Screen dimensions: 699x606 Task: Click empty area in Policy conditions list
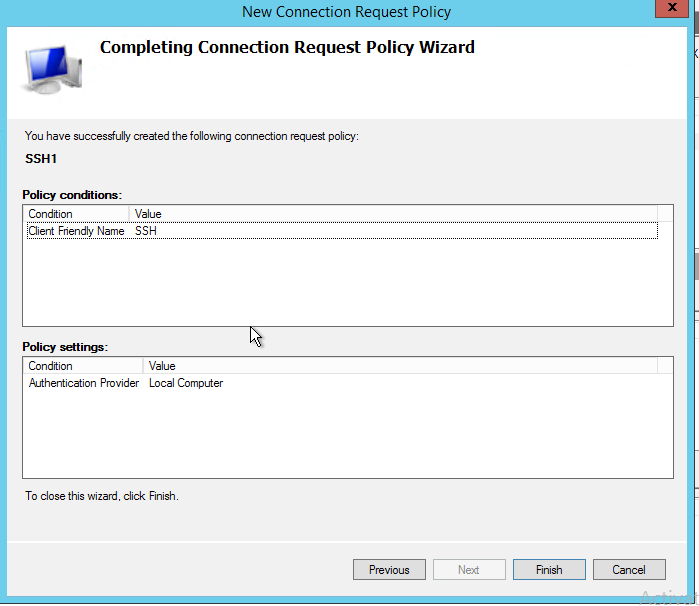tap(346, 285)
